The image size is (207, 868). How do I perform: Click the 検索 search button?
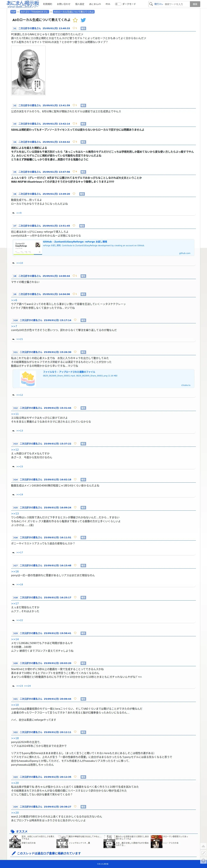[x=195, y=4]
